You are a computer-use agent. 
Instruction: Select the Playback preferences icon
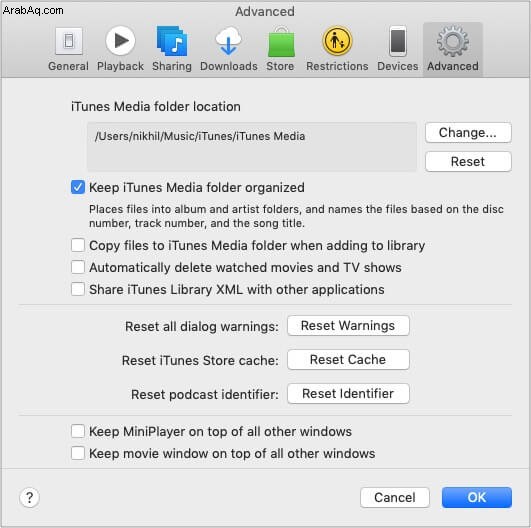120,41
